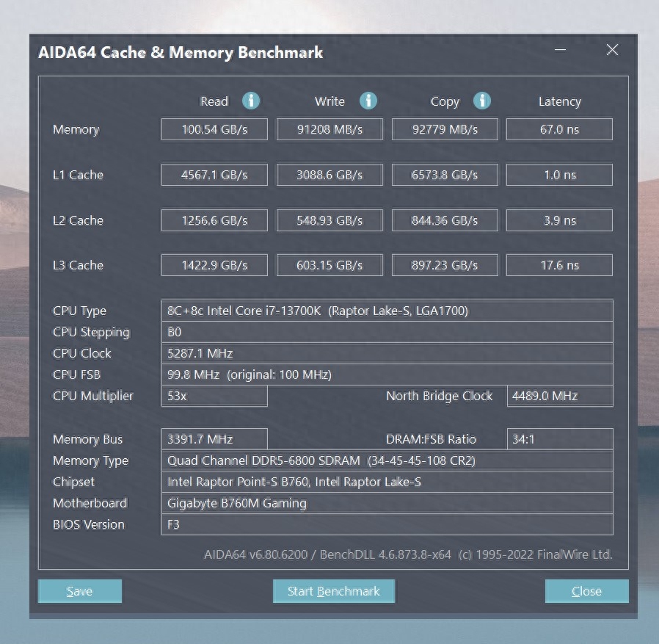Click the CPU Type label
Screen dimensions: 659x644
coord(79,311)
